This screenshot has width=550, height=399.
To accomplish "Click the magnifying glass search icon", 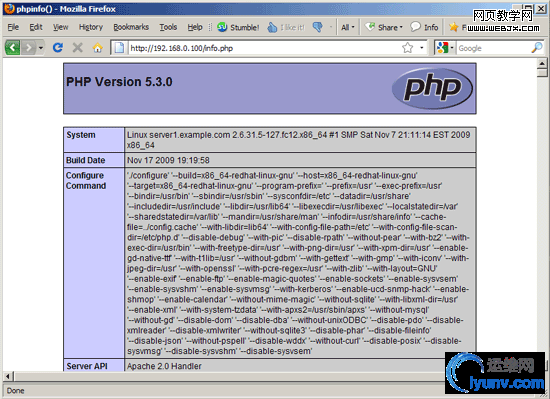I will pyautogui.click(x=537, y=48).
